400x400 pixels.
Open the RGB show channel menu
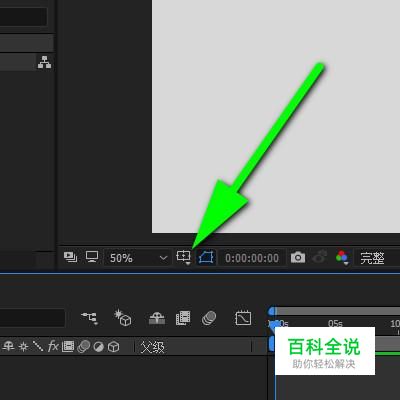(342, 257)
